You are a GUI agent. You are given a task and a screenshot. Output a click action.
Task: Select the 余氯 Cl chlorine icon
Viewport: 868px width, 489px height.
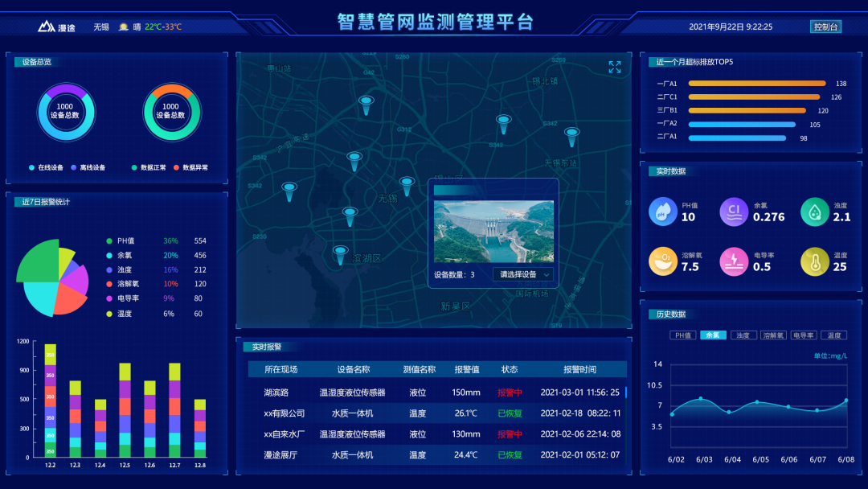coord(734,210)
